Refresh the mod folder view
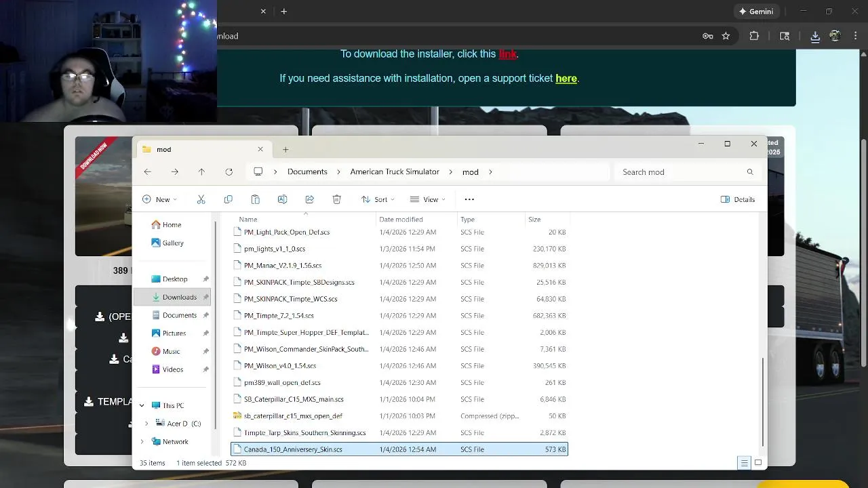 (x=229, y=172)
